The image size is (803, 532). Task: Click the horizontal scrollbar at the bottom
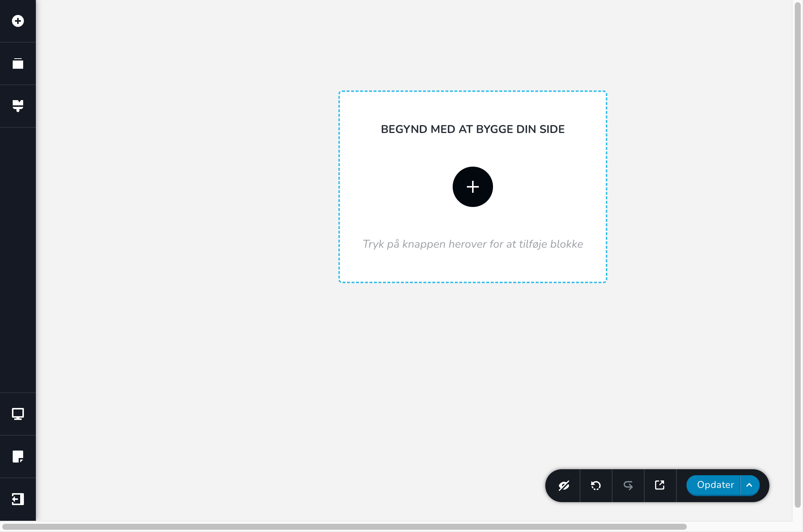coord(344,527)
